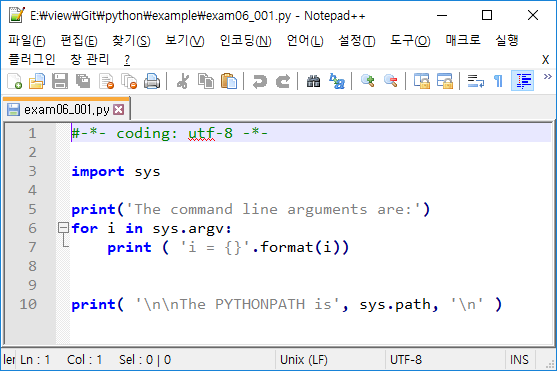Click Unix (LF) in status bar

pos(304,360)
